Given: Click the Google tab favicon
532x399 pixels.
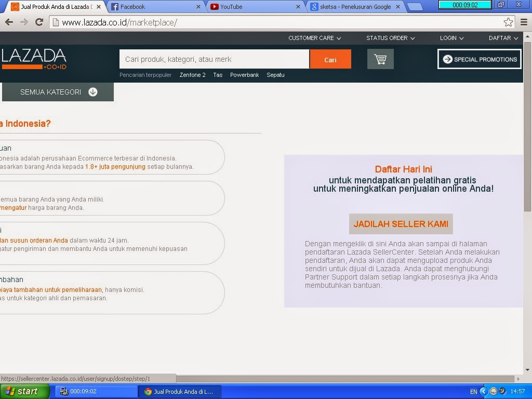Looking at the screenshot, I should (314, 7).
